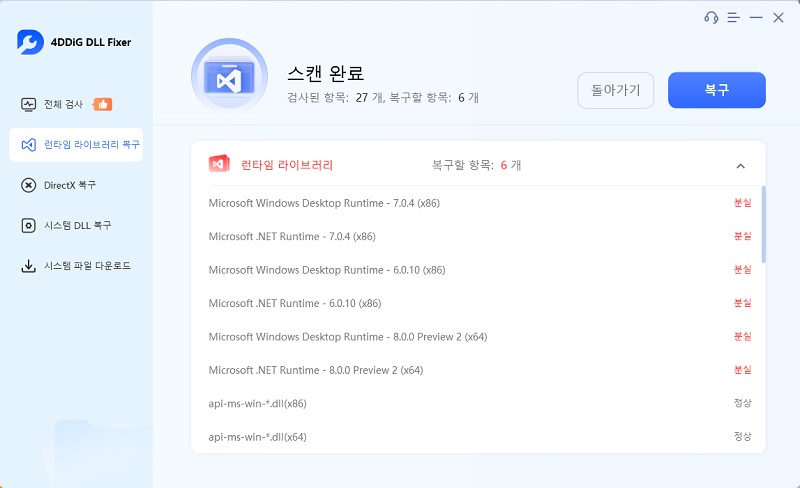
Task: Click the DirectX 복구 circle-X icon
Action: 29,185
